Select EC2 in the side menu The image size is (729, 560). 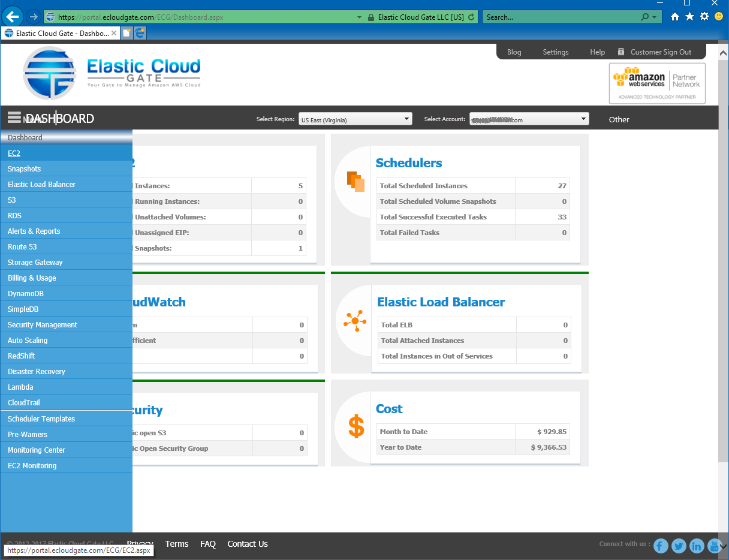tap(66, 153)
